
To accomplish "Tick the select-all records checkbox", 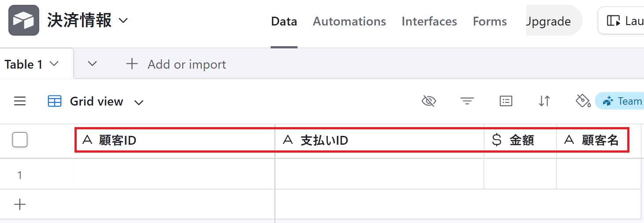I will pos(20,140).
